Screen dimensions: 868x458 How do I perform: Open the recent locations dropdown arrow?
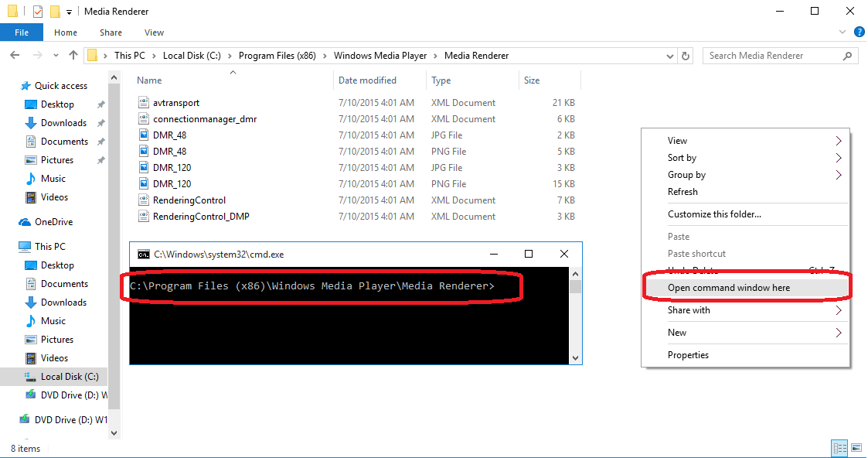56,56
